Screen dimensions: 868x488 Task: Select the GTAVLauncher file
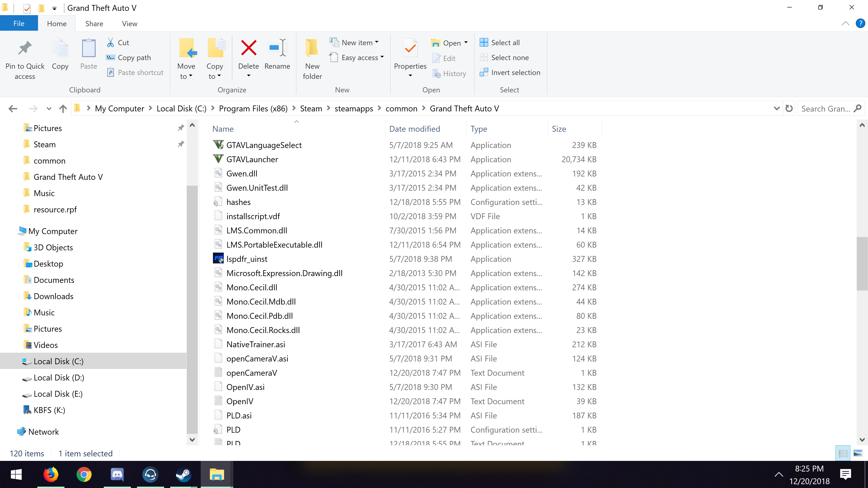coord(252,159)
